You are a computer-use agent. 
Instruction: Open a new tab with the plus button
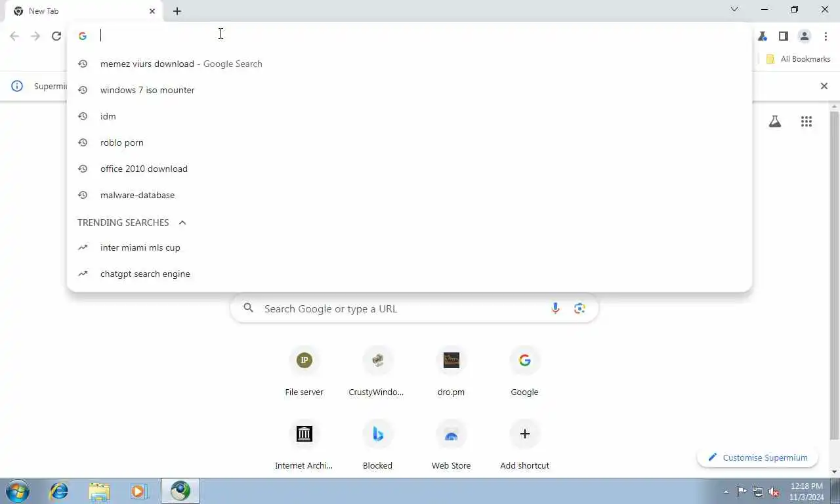click(177, 10)
